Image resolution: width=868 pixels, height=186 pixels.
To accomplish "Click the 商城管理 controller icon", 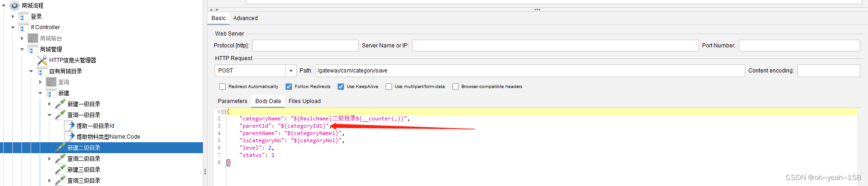I will [x=33, y=49].
